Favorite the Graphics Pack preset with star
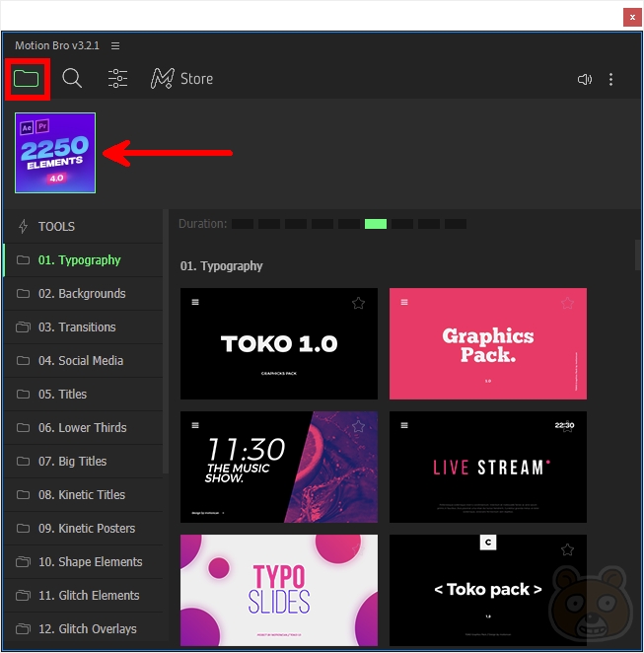 click(x=567, y=303)
